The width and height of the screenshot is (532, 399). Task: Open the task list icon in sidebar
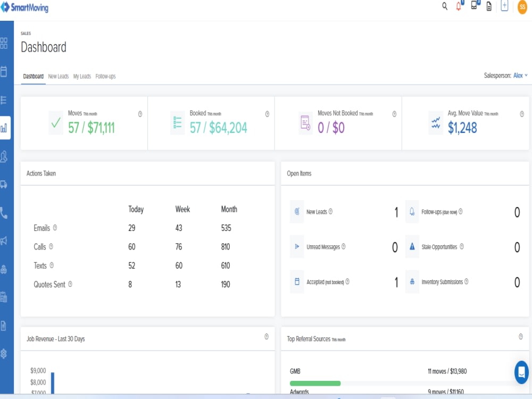[4, 100]
